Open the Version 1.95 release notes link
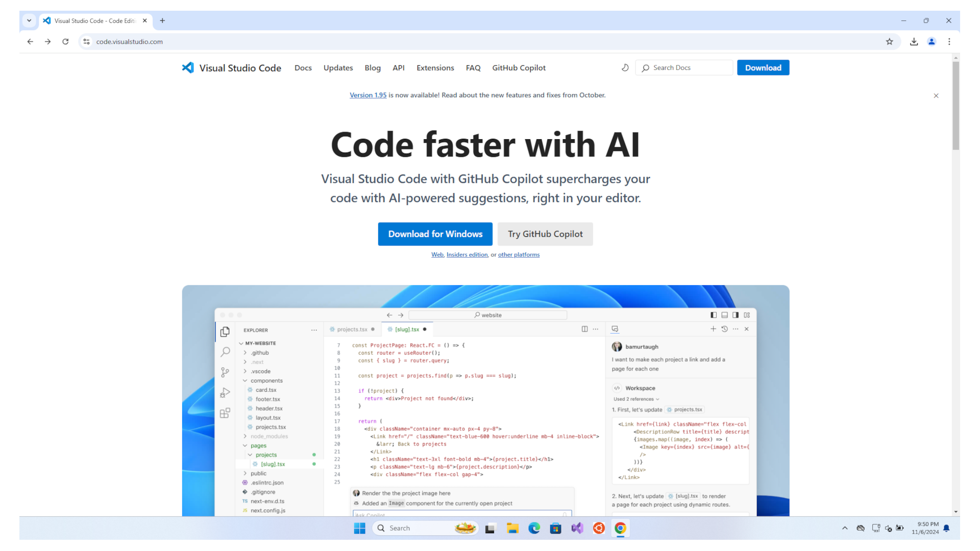 point(368,95)
